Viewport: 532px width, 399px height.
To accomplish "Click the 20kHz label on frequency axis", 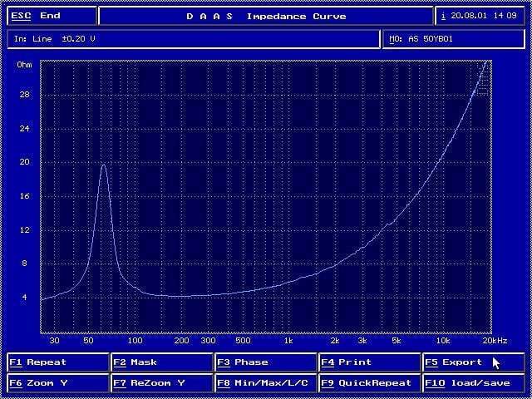I will (x=495, y=341).
